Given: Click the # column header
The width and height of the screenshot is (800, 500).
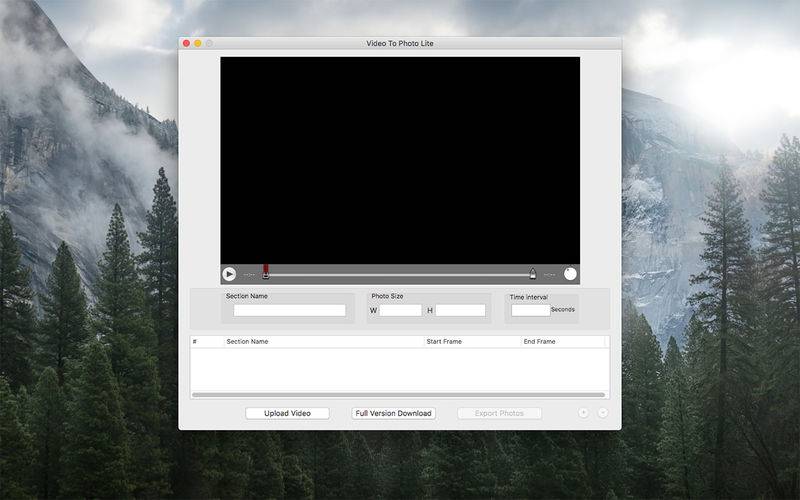Looking at the screenshot, I should pos(207,341).
